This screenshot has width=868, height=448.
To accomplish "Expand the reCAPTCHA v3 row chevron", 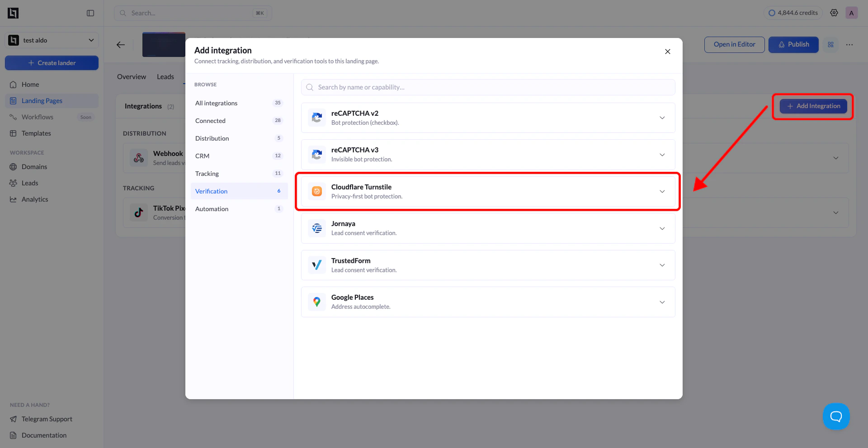I will tap(662, 155).
